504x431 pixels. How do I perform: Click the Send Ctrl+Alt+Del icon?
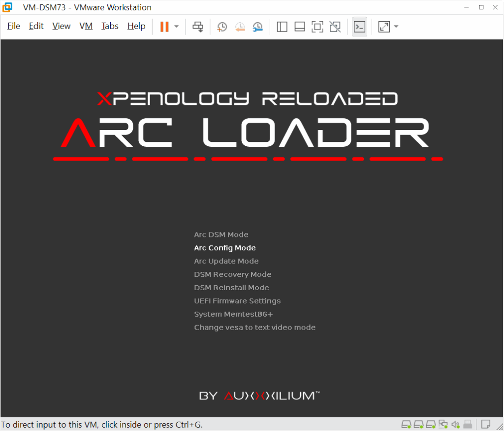coord(198,27)
